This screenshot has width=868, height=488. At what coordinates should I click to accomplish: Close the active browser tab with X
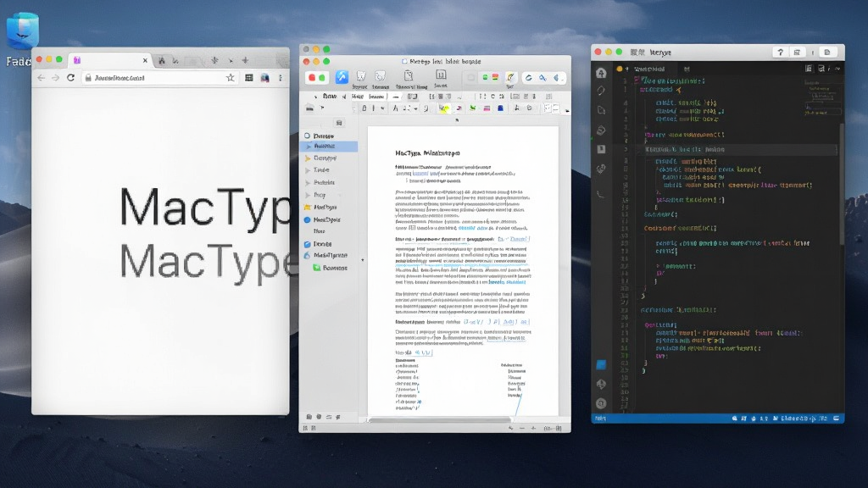tap(145, 60)
